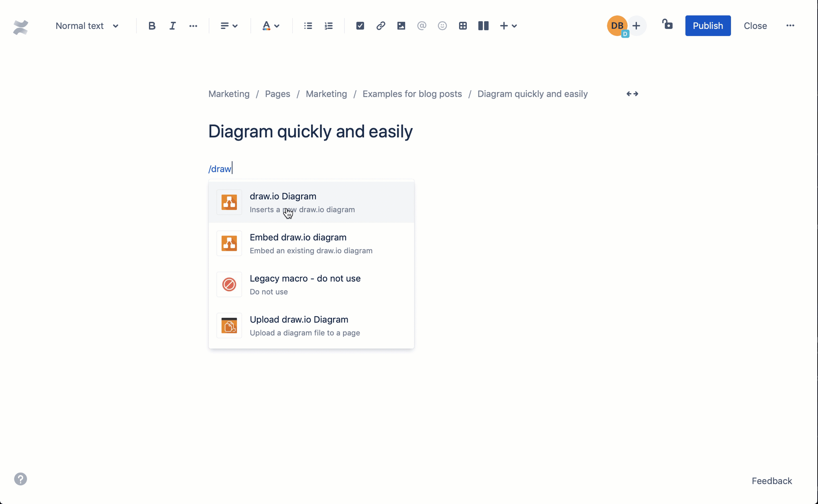Expand the text alignment dropdown
The image size is (818, 504).
click(x=228, y=26)
